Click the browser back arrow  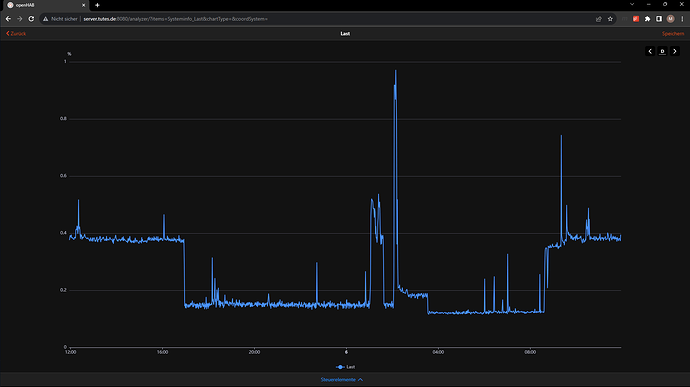[8, 19]
